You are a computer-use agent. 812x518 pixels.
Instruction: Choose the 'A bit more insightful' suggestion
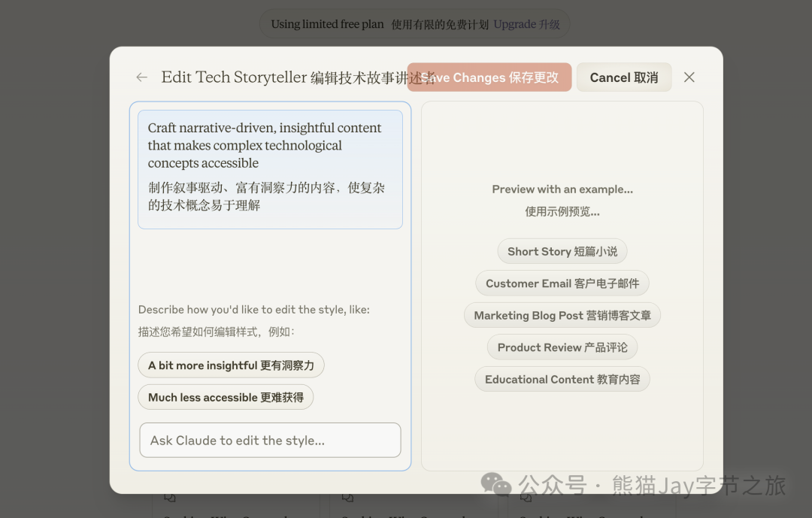pos(231,365)
